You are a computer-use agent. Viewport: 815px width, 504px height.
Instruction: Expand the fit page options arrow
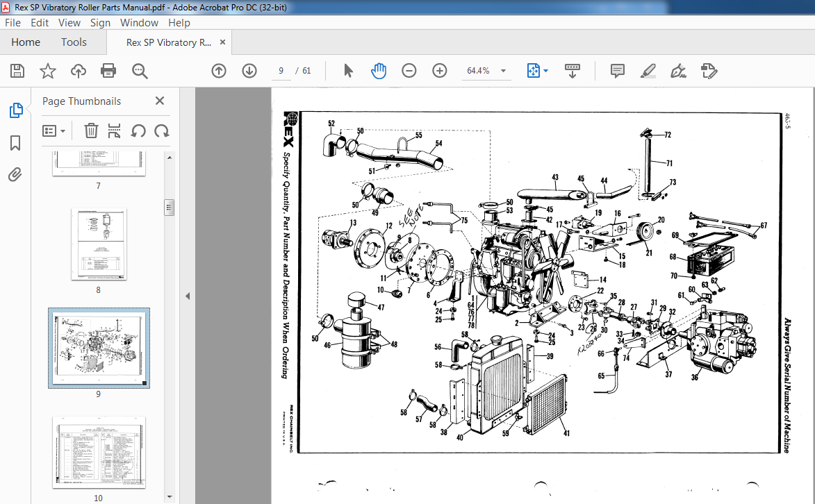pos(545,71)
